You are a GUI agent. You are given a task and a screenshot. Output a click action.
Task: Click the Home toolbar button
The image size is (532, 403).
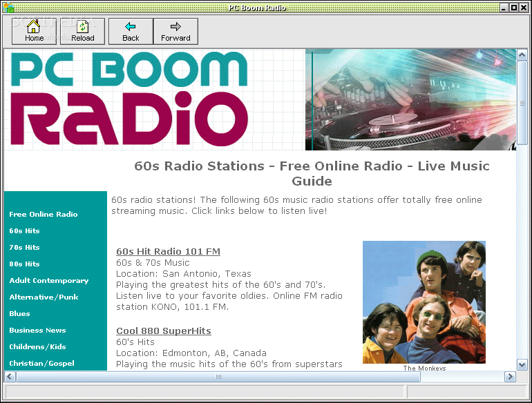point(34,31)
